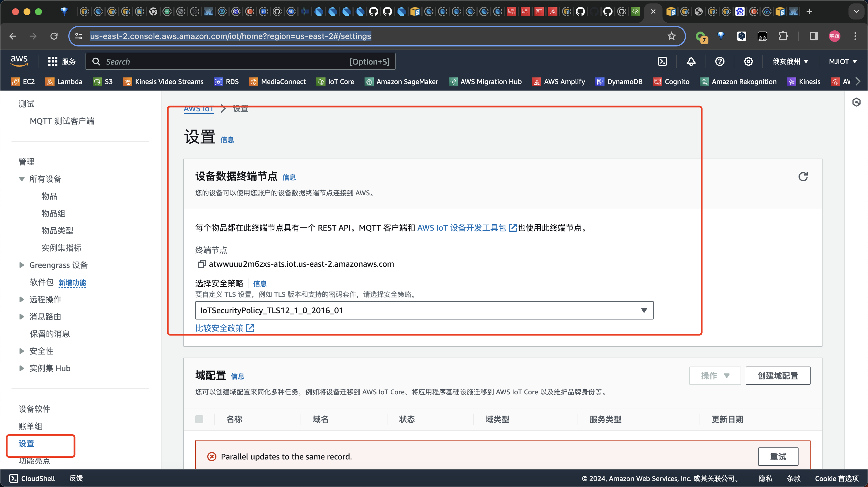The height and width of the screenshot is (487, 868).
Task: Go to 物品组 in sidebar
Action: (x=53, y=213)
